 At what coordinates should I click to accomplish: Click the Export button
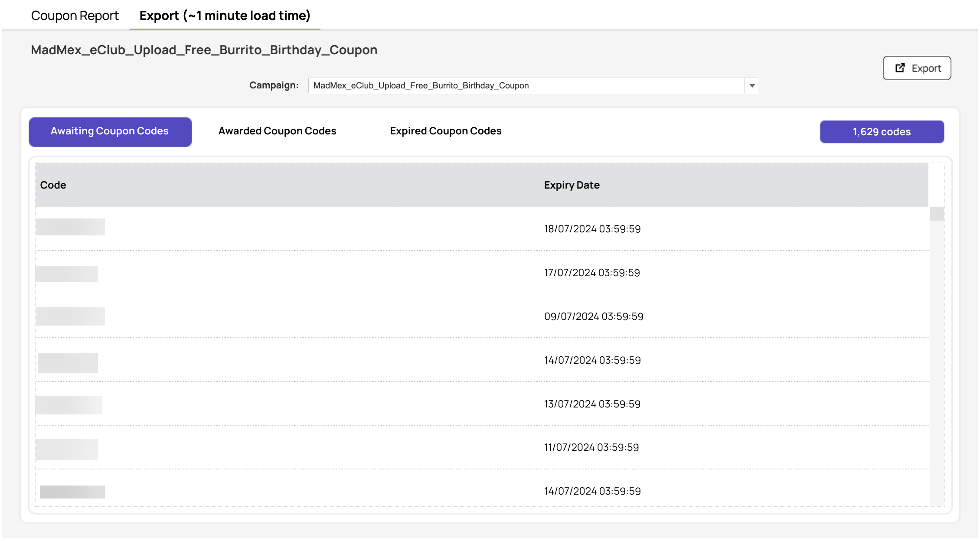[917, 68]
